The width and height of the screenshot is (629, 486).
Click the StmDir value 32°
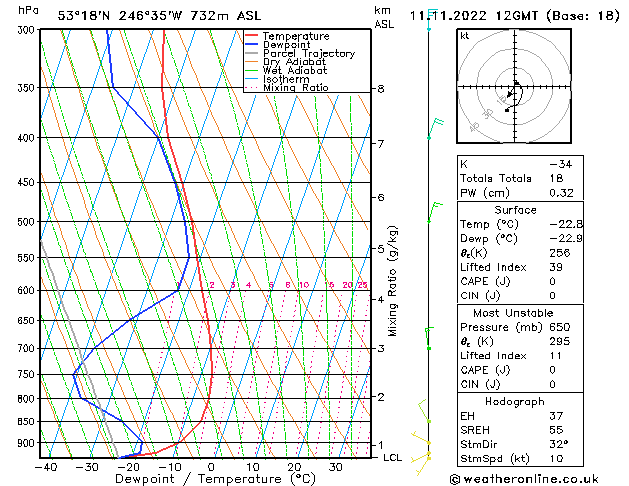point(558,444)
